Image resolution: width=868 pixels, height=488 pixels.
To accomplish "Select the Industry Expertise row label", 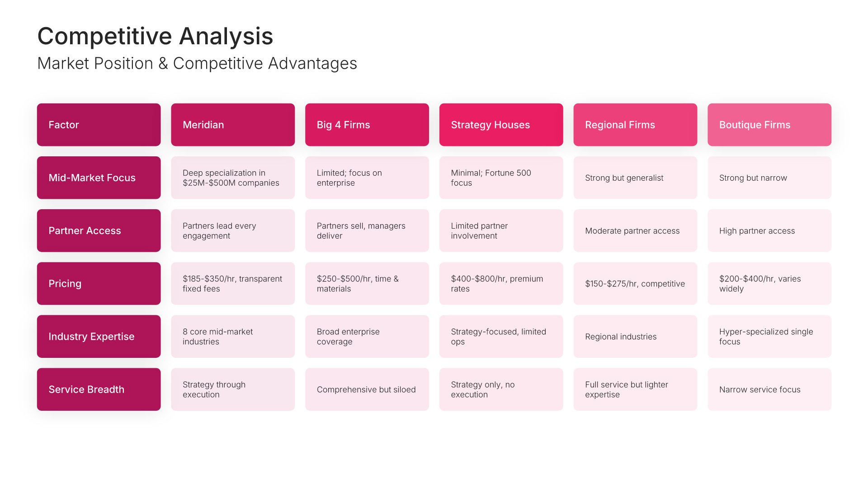I will [x=99, y=336].
